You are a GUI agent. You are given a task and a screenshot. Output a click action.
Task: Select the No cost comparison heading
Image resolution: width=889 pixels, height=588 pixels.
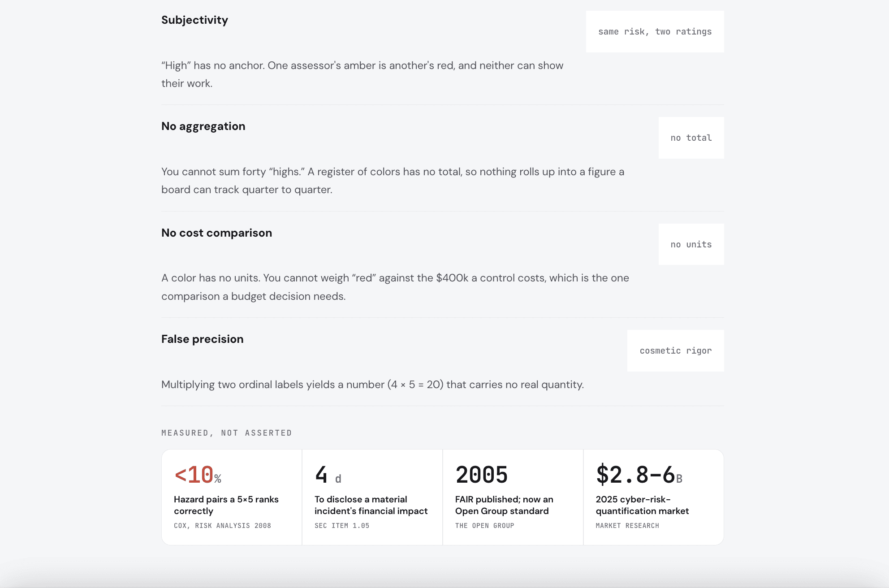click(216, 233)
